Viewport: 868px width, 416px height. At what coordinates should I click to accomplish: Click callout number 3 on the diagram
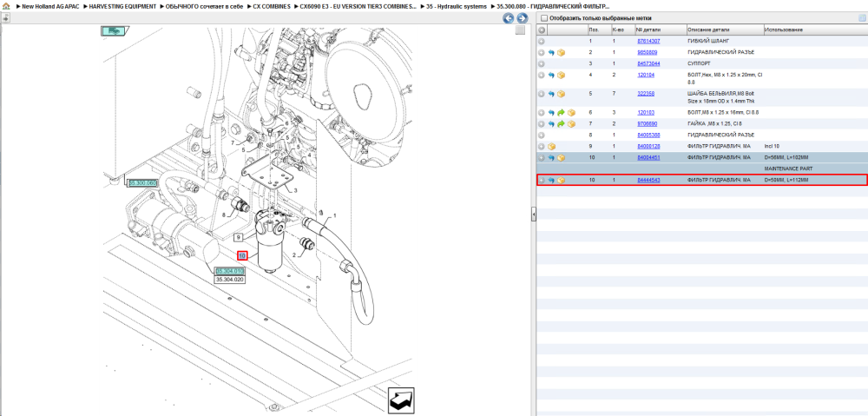(x=295, y=190)
